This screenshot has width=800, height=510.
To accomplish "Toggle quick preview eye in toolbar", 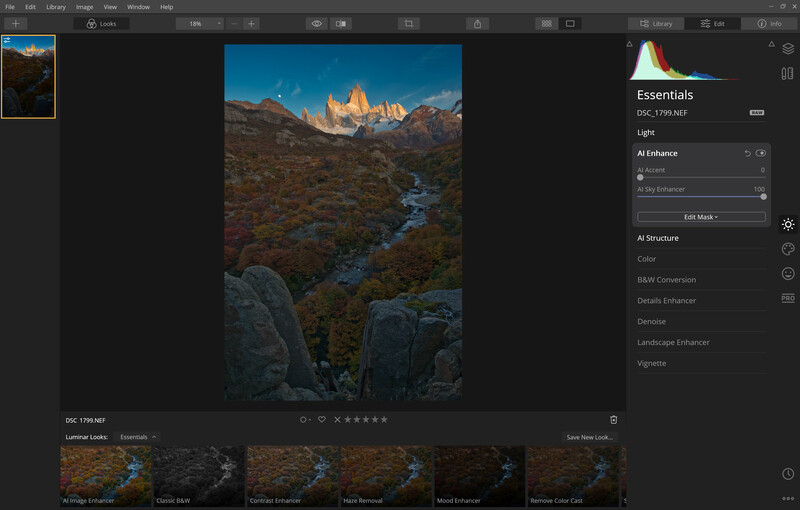I will [x=317, y=23].
